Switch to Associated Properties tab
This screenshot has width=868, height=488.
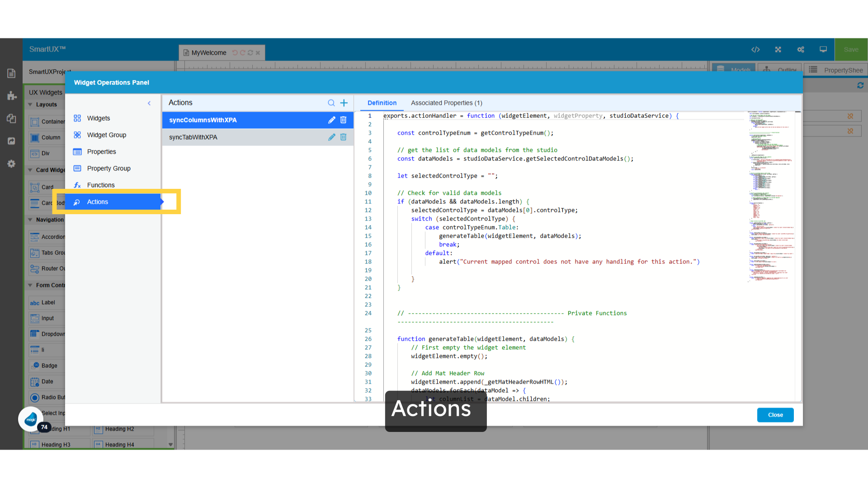click(x=446, y=103)
